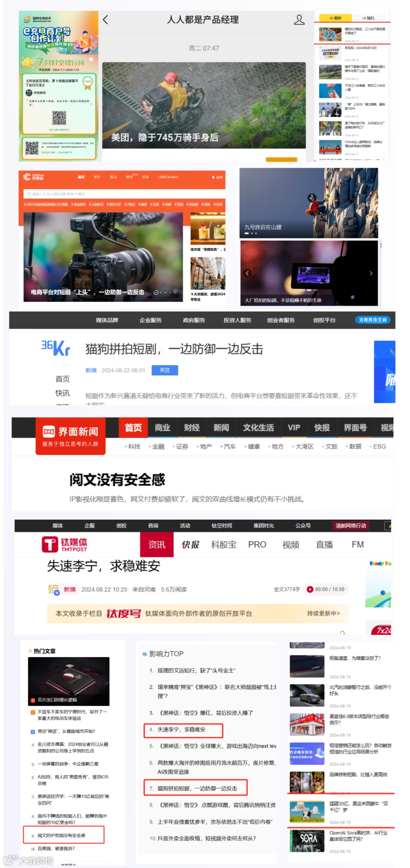
Task: Open 品牌自制短剧，比植入更高效 article
Action: click(358, 774)
